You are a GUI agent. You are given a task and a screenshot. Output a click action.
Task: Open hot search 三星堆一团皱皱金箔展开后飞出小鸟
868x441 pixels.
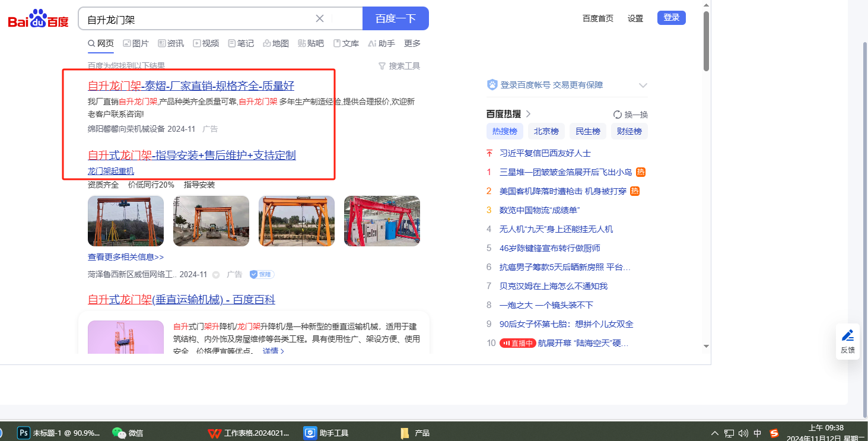565,172
